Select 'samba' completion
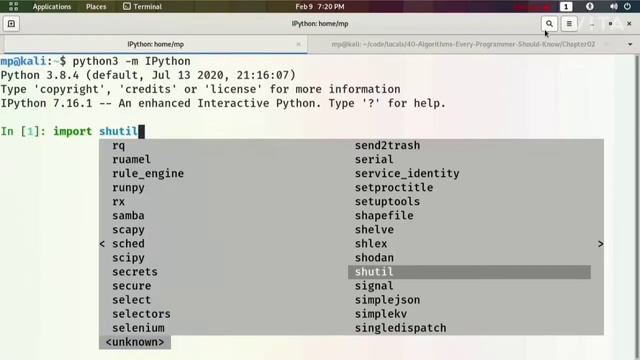Screen dimensions: 640x360 point(128,216)
